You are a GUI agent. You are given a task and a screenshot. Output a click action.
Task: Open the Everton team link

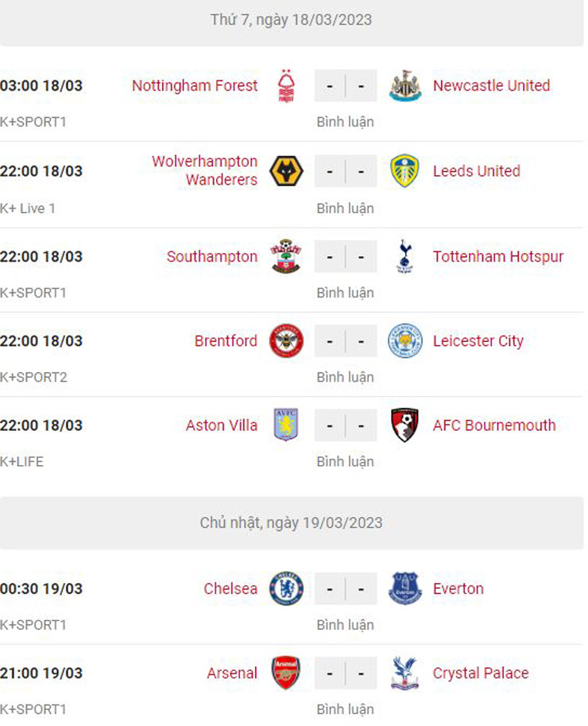point(458,589)
